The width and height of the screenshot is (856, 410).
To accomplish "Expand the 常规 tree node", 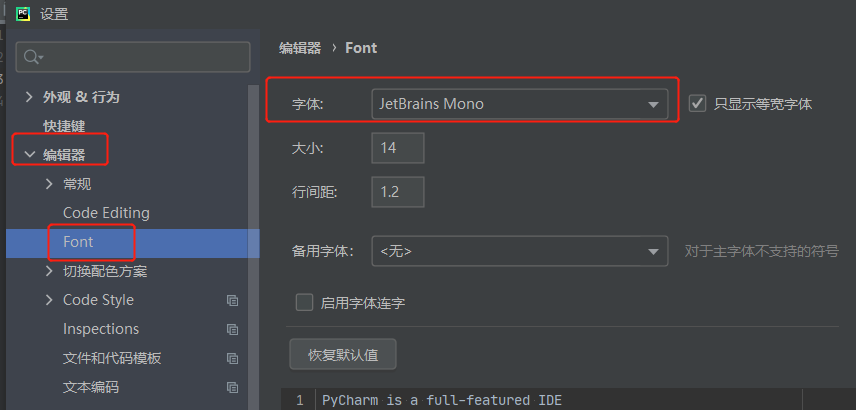I will click(x=49, y=184).
